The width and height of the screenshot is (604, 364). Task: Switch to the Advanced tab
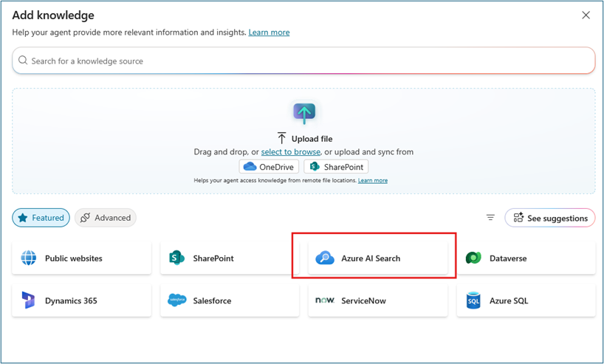105,218
